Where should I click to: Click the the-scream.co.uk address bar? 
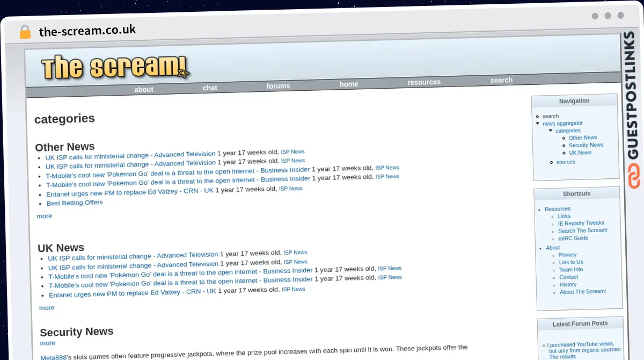[x=87, y=31]
